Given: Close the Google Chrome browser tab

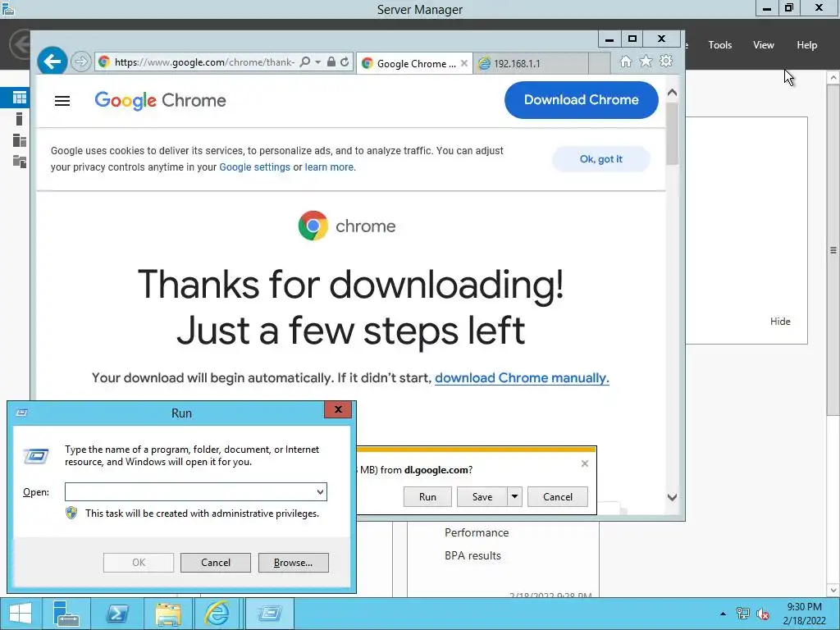Looking at the screenshot, I should point(464,63).
